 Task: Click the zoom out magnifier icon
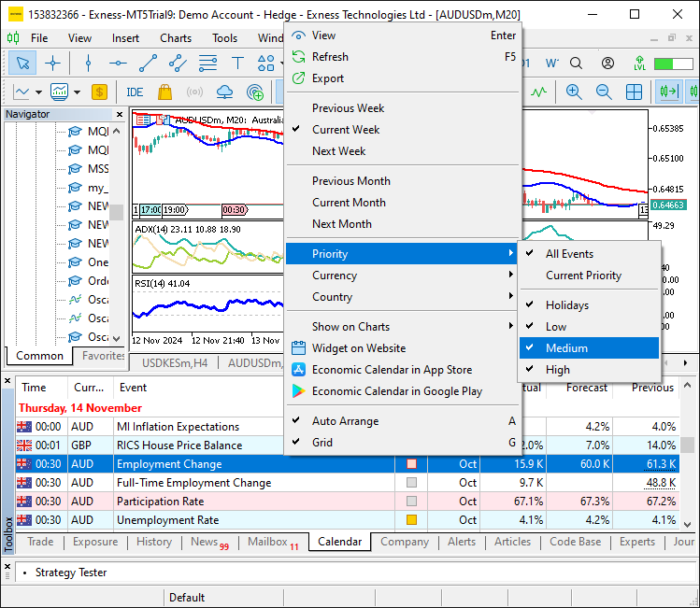click(604, 92)
